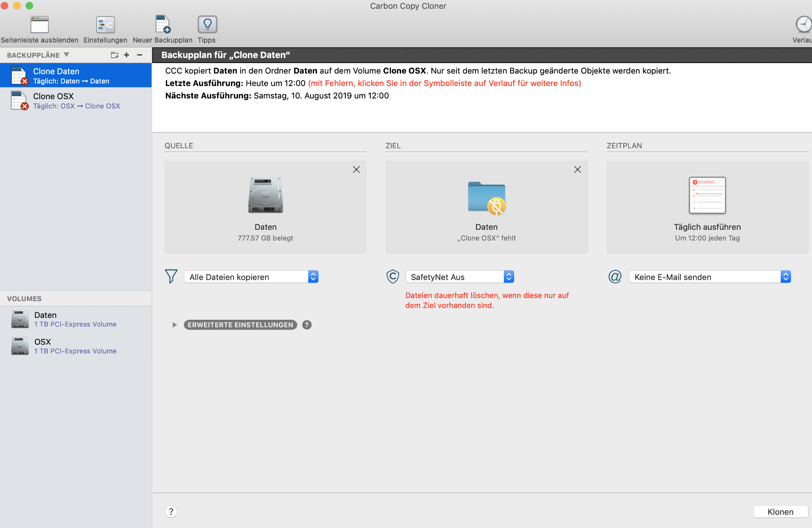
Task: Click the Um 12:00 jeden Tag text
Action: pyautogui.click(x=707, y=238)
